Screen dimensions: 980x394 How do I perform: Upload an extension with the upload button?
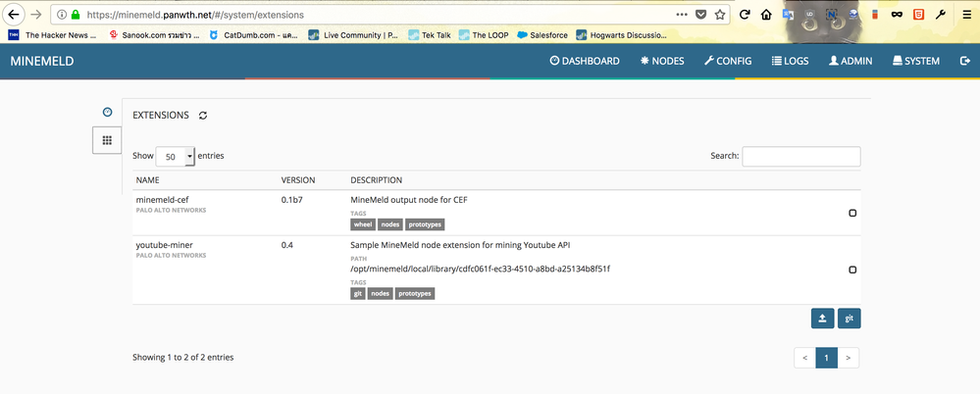(822, 319)
